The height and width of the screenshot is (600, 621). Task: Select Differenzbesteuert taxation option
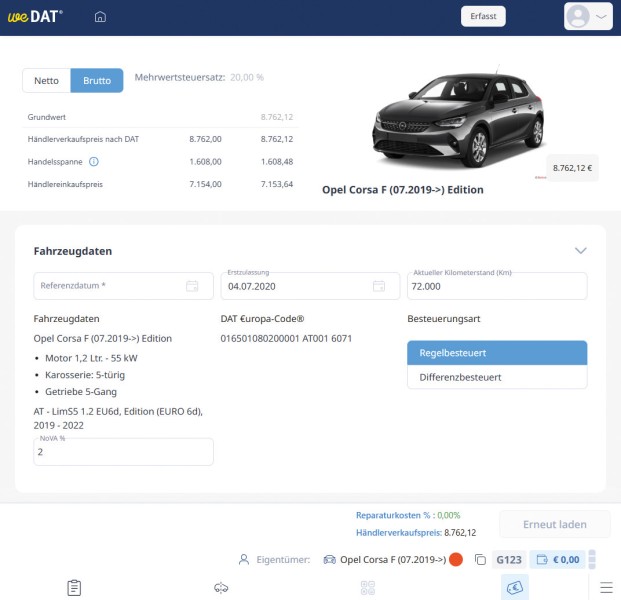coord(497,377)
